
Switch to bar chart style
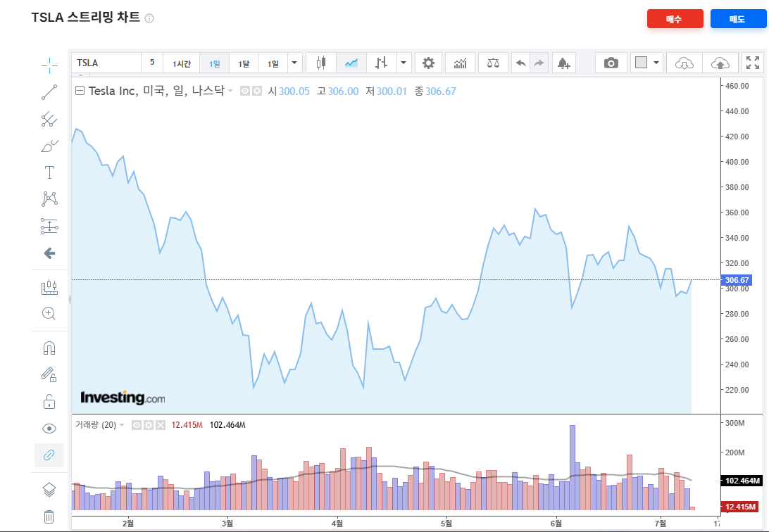click(381, 63)
